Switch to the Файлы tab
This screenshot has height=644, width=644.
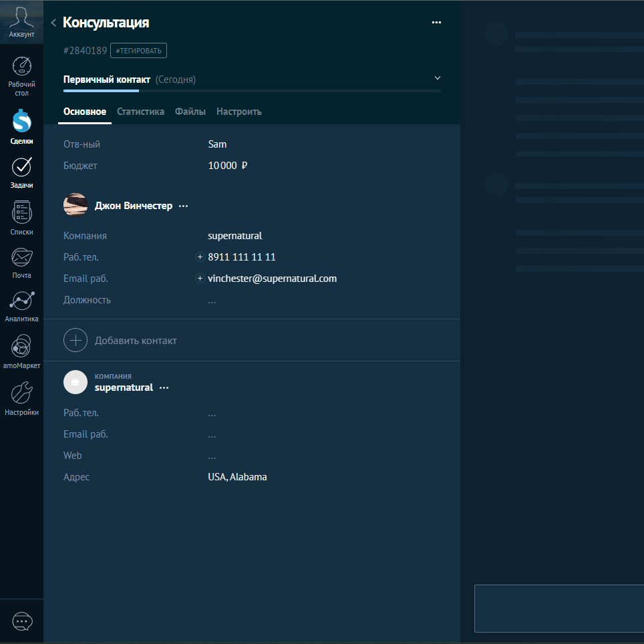(190, 112)
